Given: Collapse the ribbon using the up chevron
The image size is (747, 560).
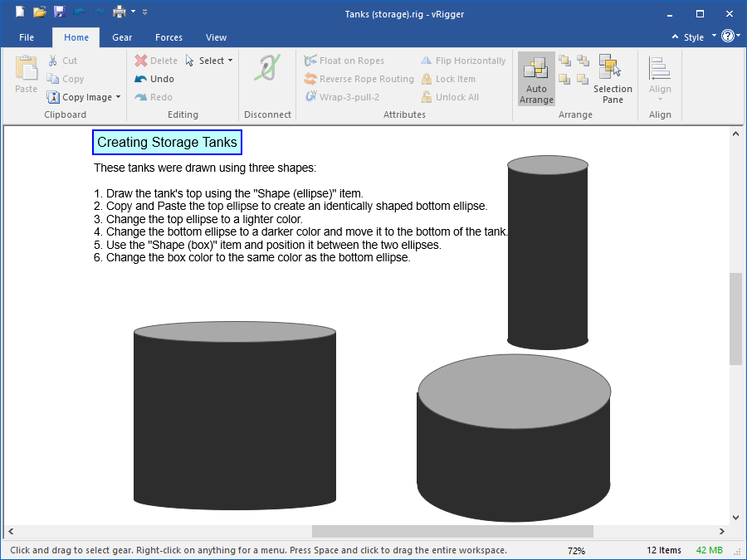Looking at the screenshot, I should pyautogui.click(x=676, y=37).
